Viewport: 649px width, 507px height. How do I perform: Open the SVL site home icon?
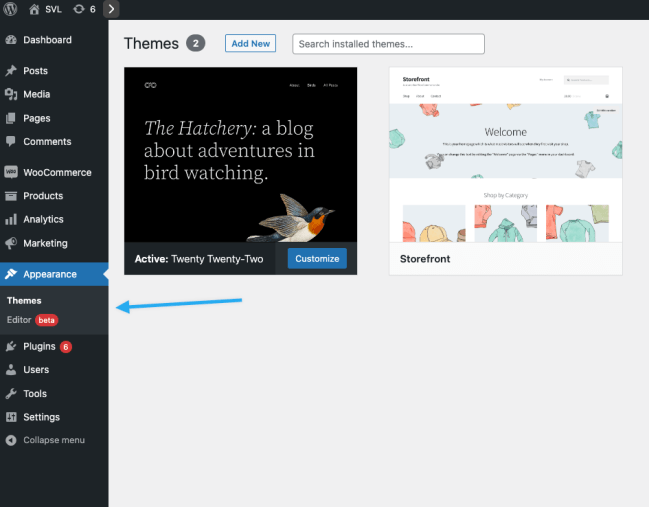34,9
